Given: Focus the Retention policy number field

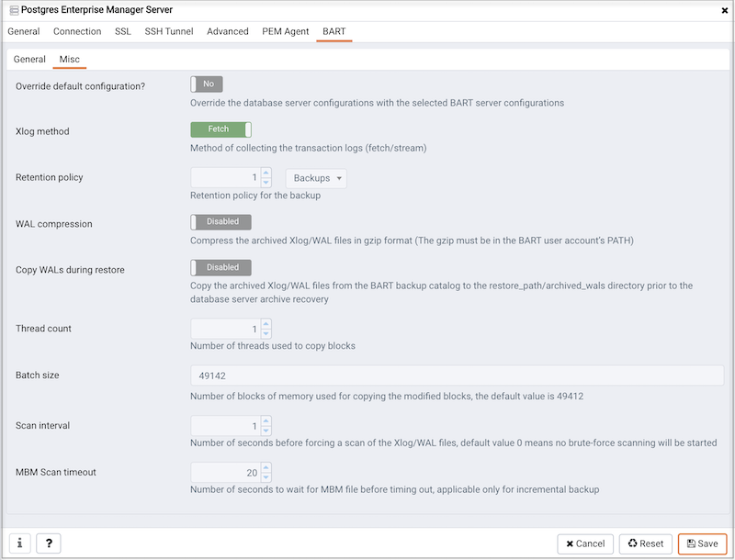Looking at the screenshot, I should pos(226,178).
